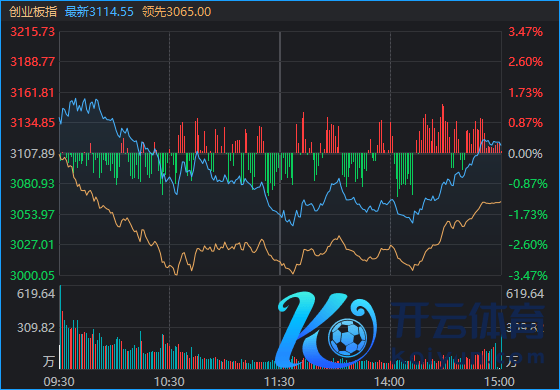Click the 3215.73 price axis label
This screenshot has height=390, width=560.
coord(32,32)
